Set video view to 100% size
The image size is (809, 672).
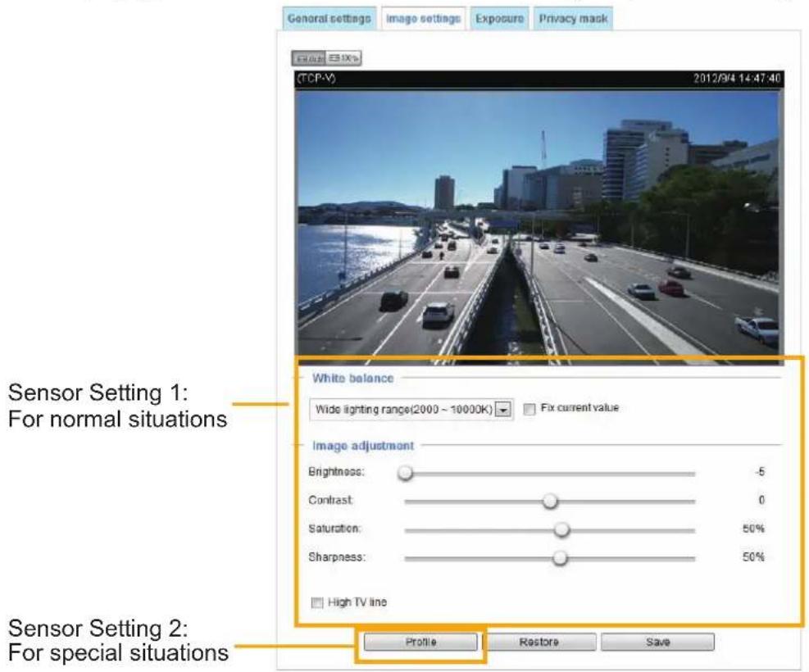click(343, 58)
